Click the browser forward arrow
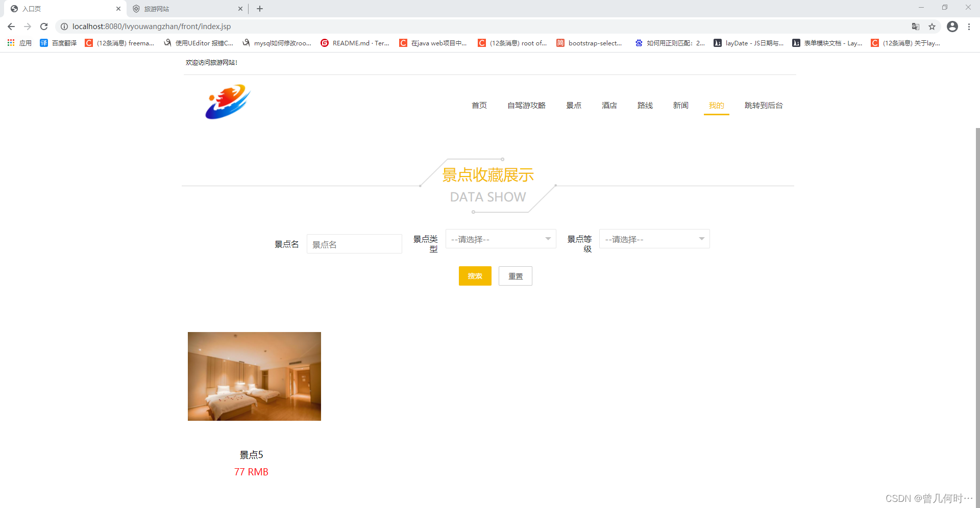 28,27
